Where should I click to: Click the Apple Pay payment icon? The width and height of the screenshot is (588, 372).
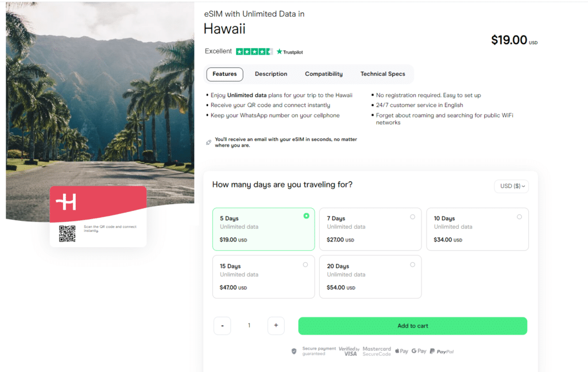point(401,350)
